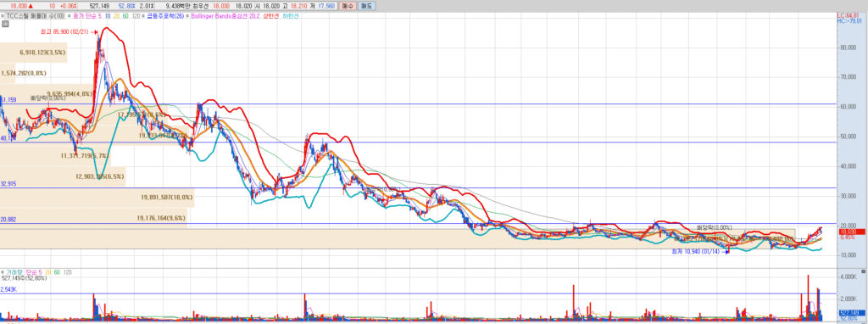
Task: Click volume profile bar 11,371,719(5.7%)
Action: [55, 156]
